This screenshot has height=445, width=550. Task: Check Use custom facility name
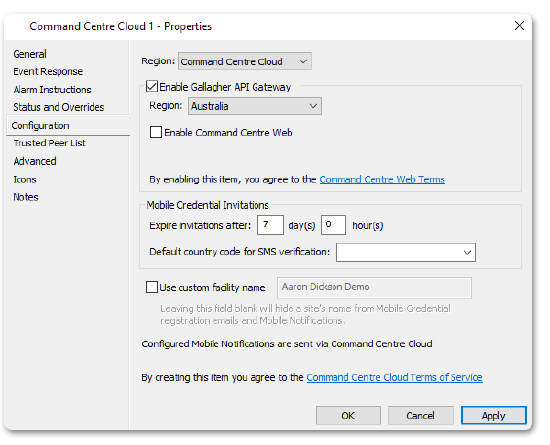152,287
